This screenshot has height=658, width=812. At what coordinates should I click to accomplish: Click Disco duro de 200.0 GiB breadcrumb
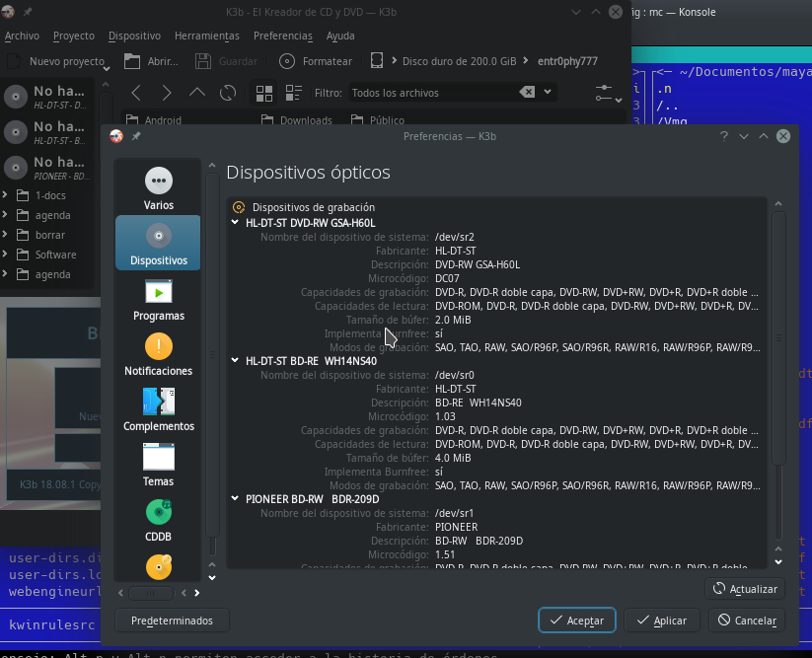(x=460, y=61)
